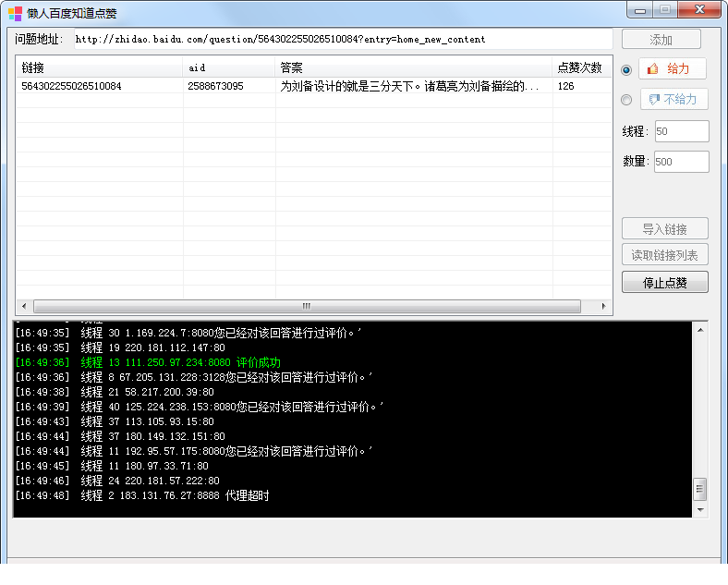Click log line with 125.224.238.153:8080
The height and width of the screenshot is (585, 728).
click(x=200, y=407)
